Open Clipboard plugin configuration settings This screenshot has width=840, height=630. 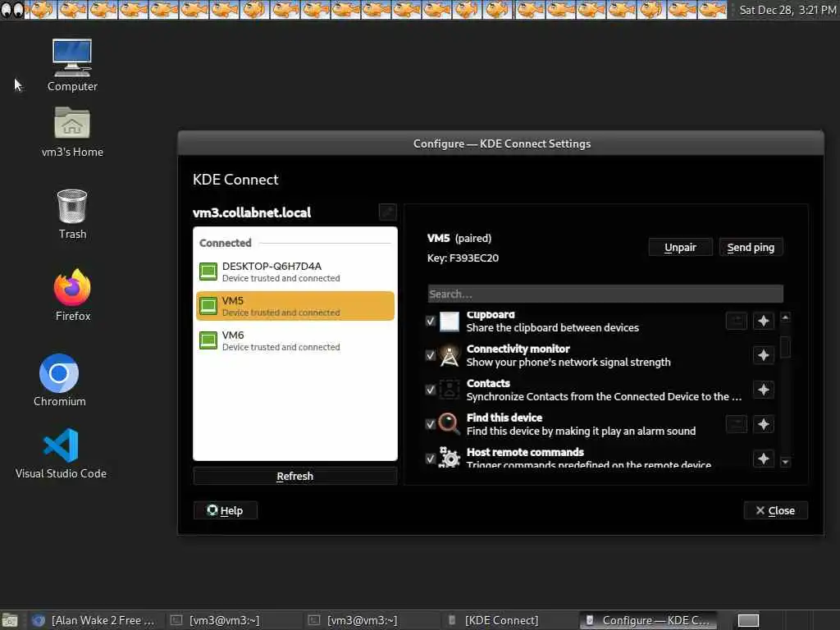tap(737, 321)
